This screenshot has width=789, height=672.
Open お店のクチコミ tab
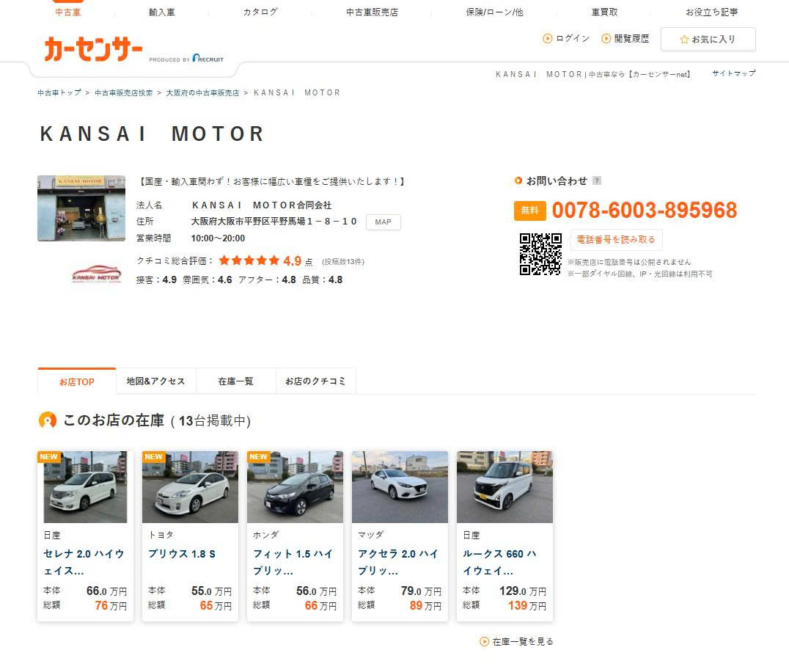tap(315, 381)
